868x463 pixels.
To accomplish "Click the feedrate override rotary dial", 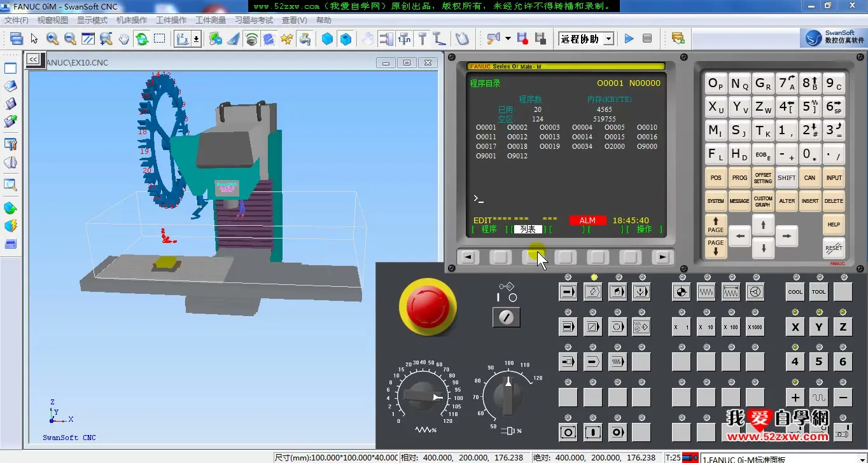I will [424, 396].
